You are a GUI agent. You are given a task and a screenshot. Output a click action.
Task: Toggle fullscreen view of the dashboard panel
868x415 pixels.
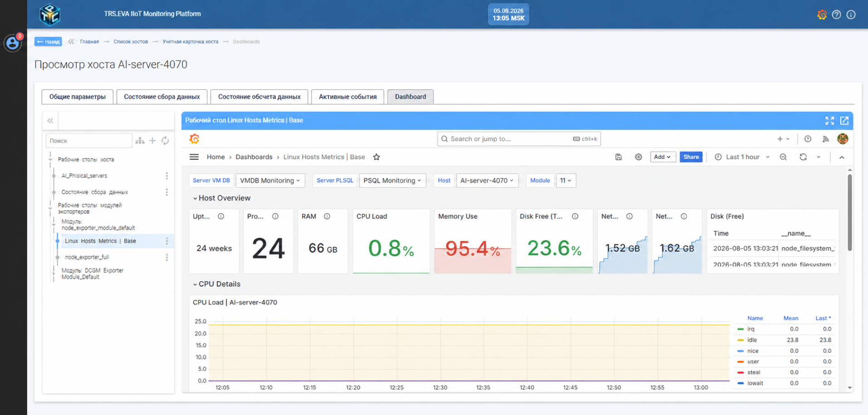click(x=829, y=121)
